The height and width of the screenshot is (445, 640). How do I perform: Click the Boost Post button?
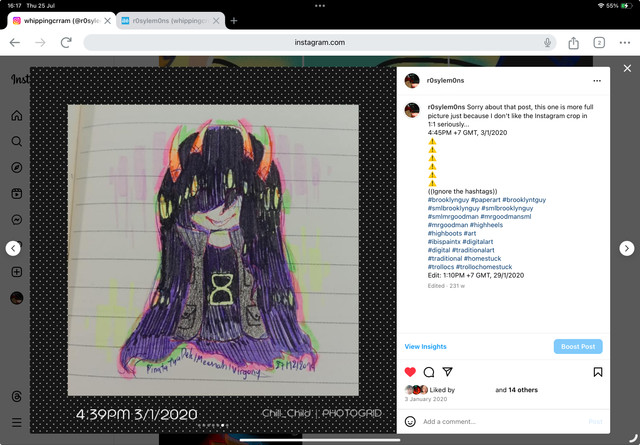578,347
